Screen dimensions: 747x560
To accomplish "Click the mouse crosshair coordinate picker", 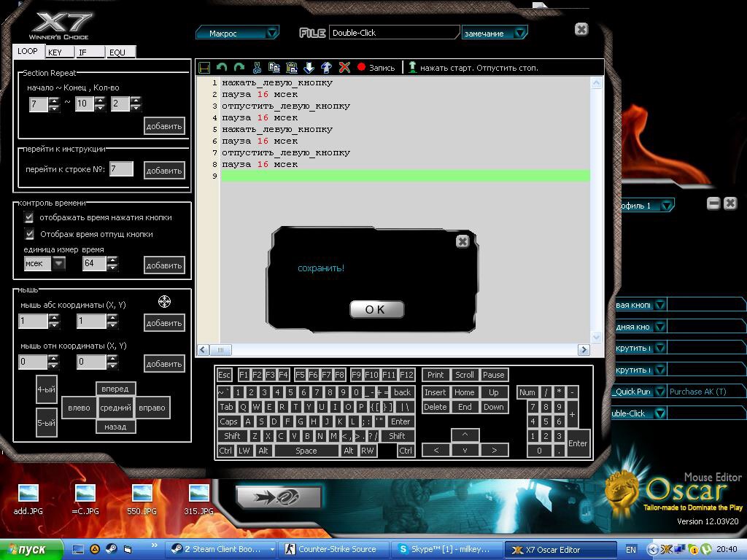I will point(164,301).
